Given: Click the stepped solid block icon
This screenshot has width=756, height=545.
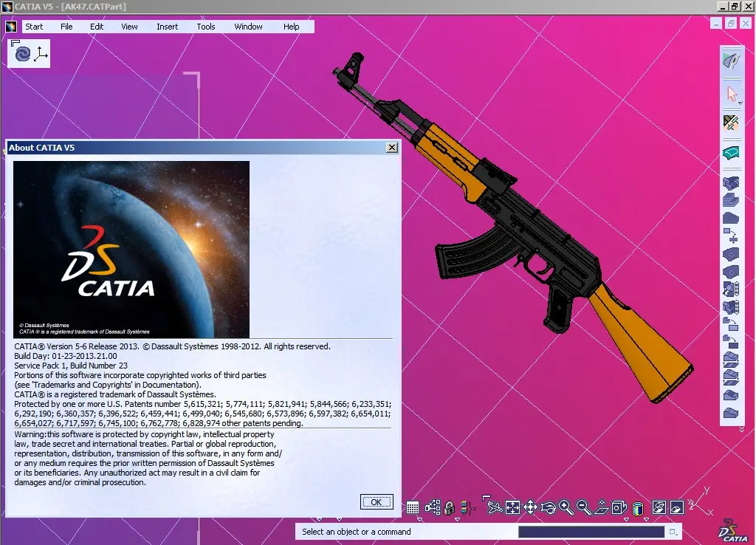Looking at the screenshot, I should point(731,199).
